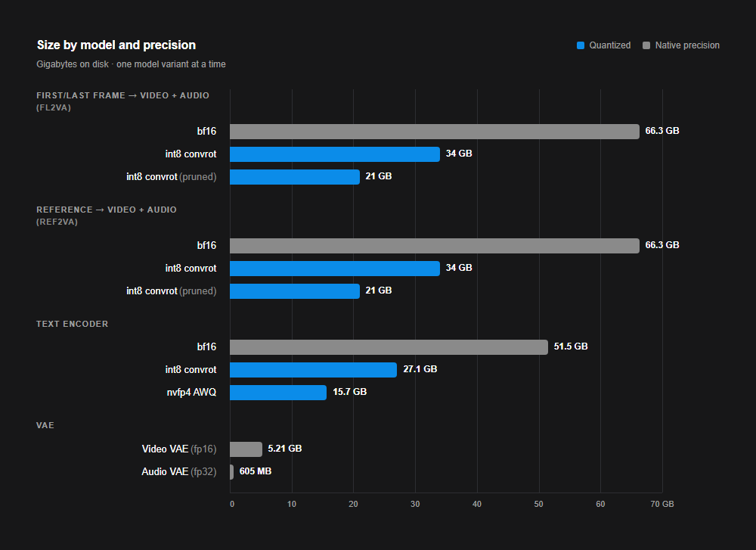Click the REF2VA int8 convrot label

[x=191, y=269]
